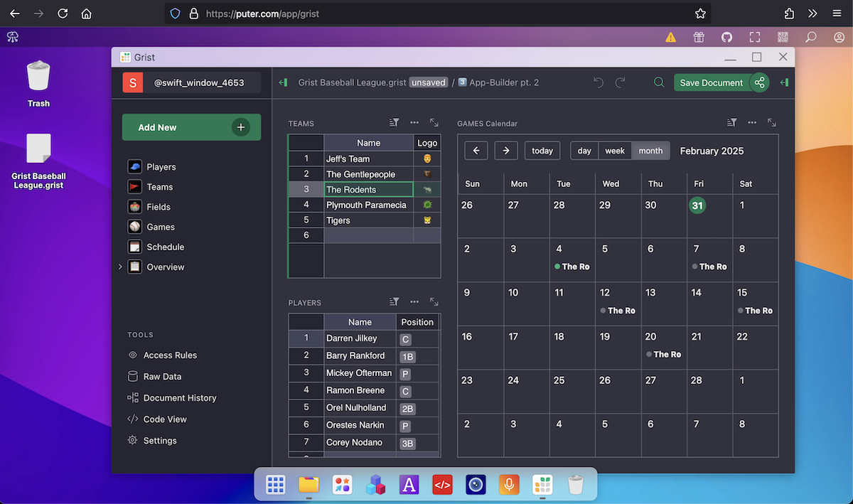Click the Add New button

pyautogui.click(x=191, y=127)
